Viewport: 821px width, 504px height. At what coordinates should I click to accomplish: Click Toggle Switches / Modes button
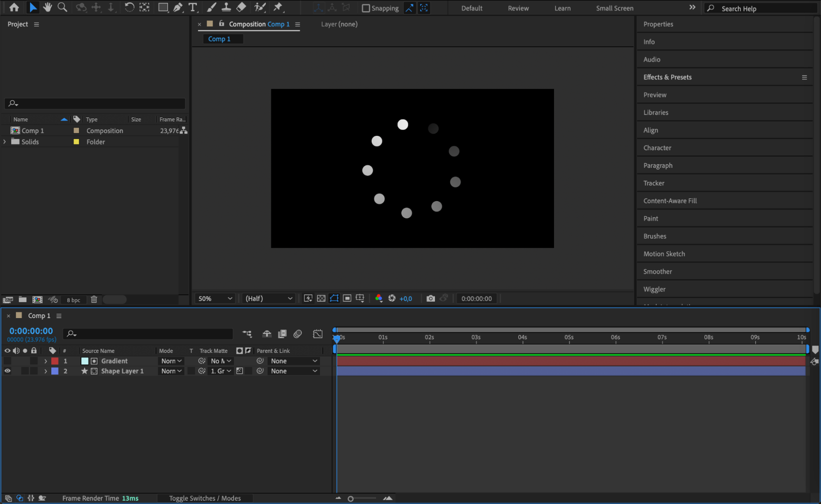coord(205,498)
